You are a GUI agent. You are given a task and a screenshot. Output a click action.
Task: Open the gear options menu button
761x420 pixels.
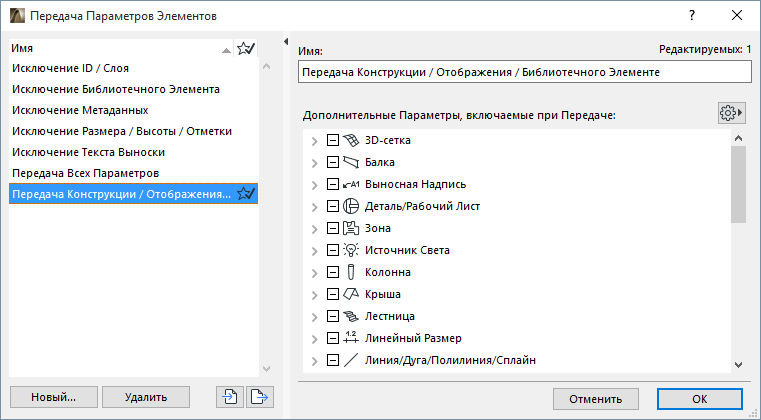tap(733, 114)
